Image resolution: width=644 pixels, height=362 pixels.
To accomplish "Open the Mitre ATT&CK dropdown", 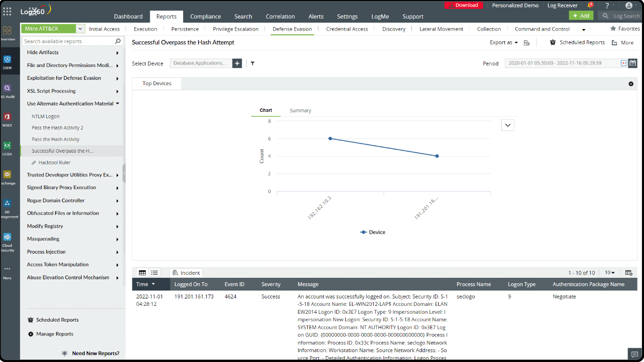I will click(53, 29).
